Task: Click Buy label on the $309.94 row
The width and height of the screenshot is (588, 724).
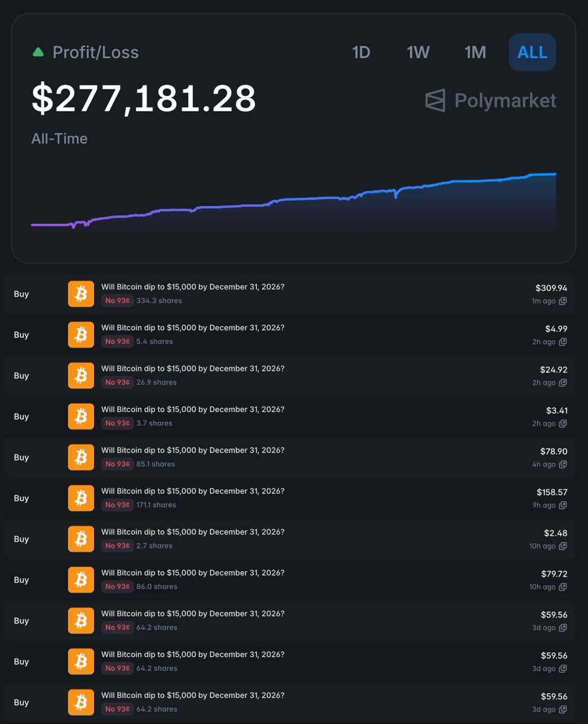Action: click(x=21, y=294)
